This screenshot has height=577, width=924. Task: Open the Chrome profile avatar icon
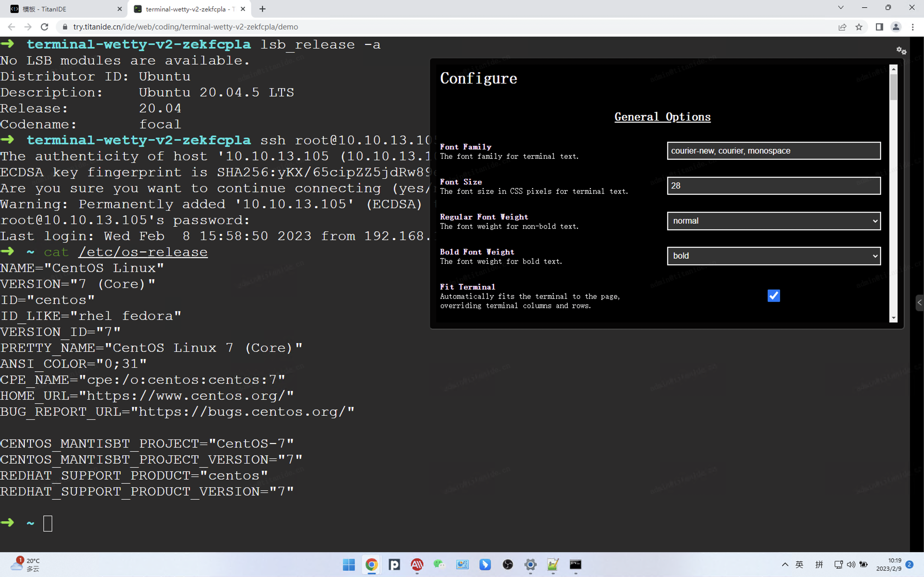tap(896, 27)
